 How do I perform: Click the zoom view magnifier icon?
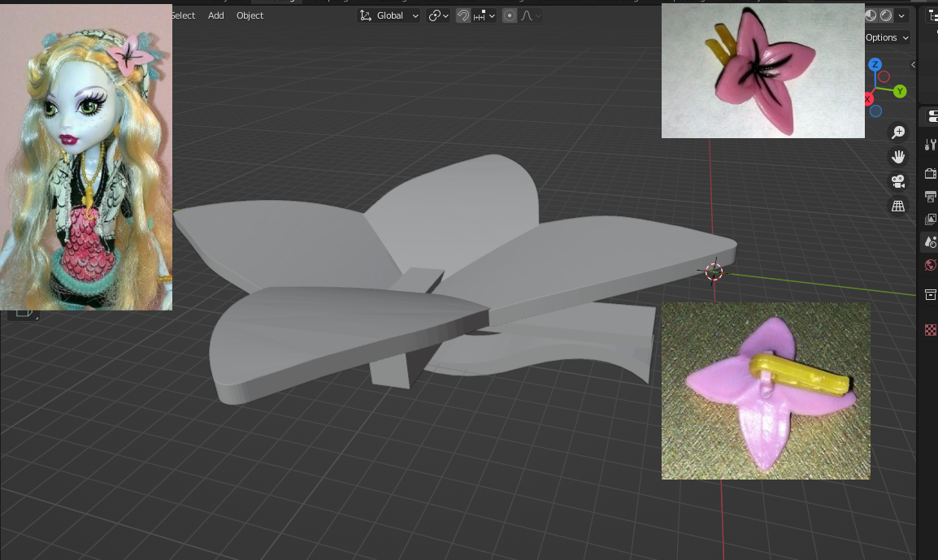(898, 132)
